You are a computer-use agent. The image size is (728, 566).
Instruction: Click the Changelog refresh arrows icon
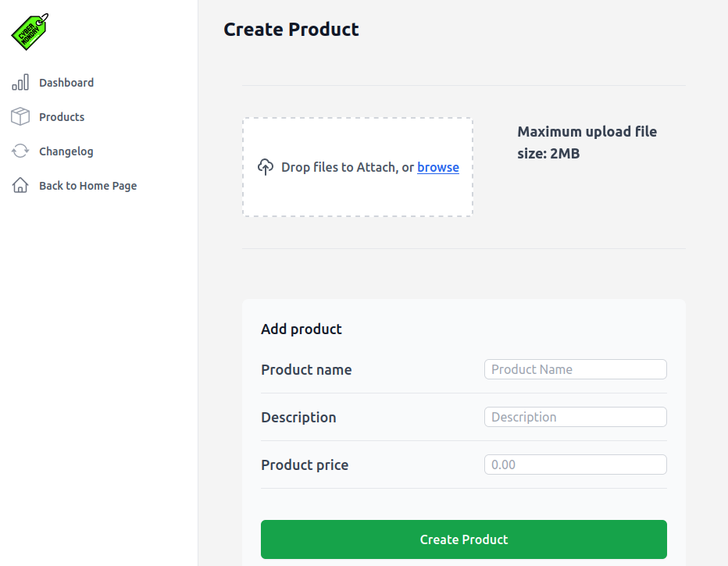[x=20, y=151]
